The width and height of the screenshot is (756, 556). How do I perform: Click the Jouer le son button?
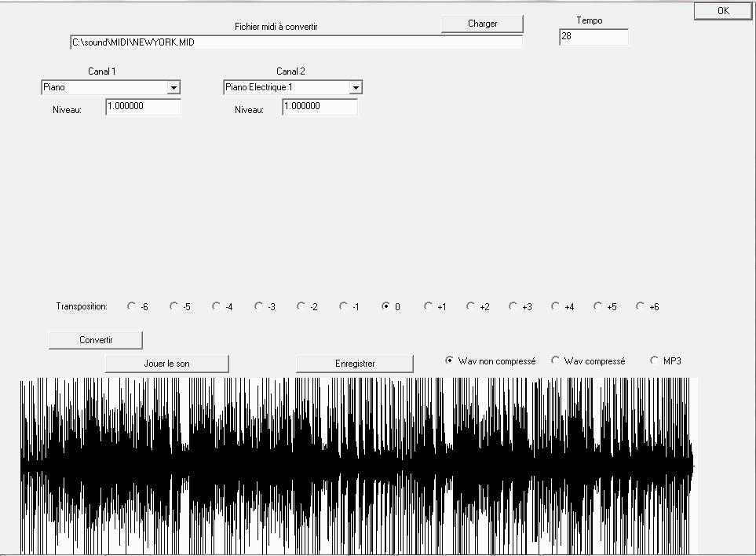tap(166, 364)
